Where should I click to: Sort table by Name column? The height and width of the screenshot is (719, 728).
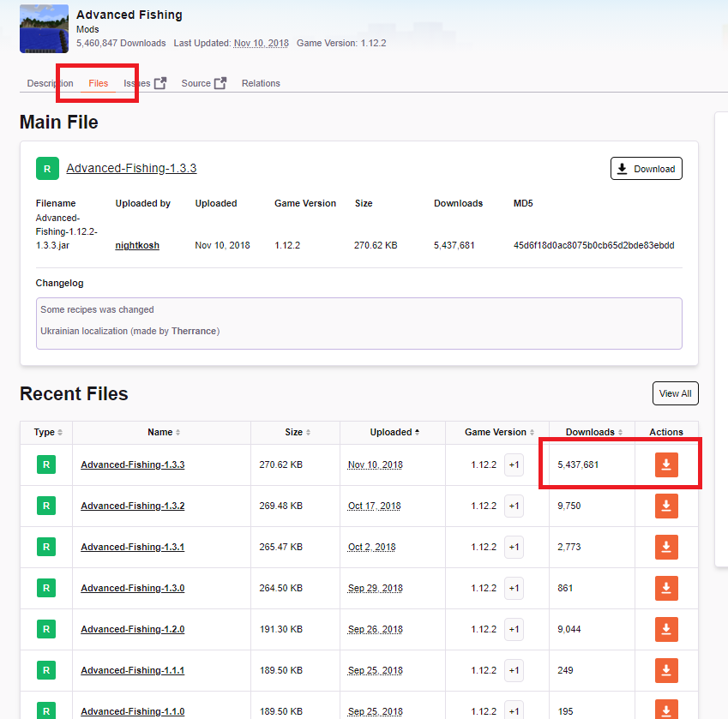[x=163, y=432]
